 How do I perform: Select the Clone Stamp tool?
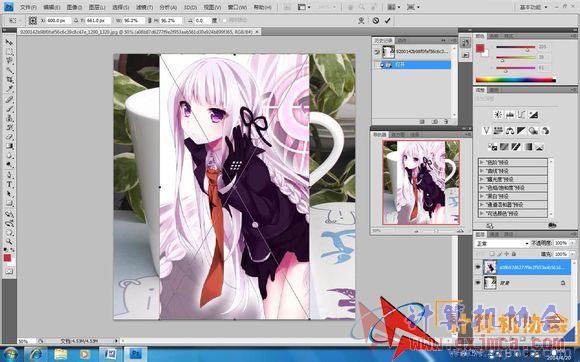pos(9,118)
